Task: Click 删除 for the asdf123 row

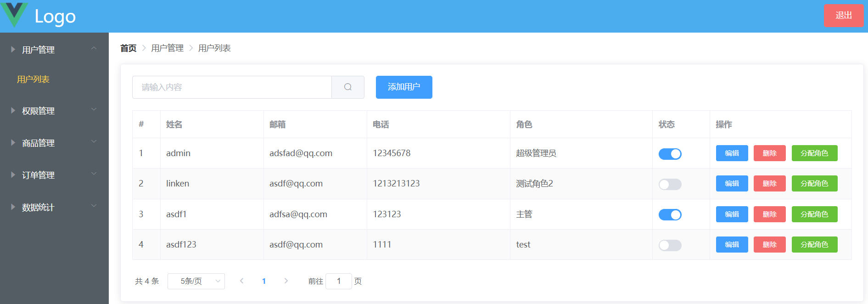Action: (769, 245)
